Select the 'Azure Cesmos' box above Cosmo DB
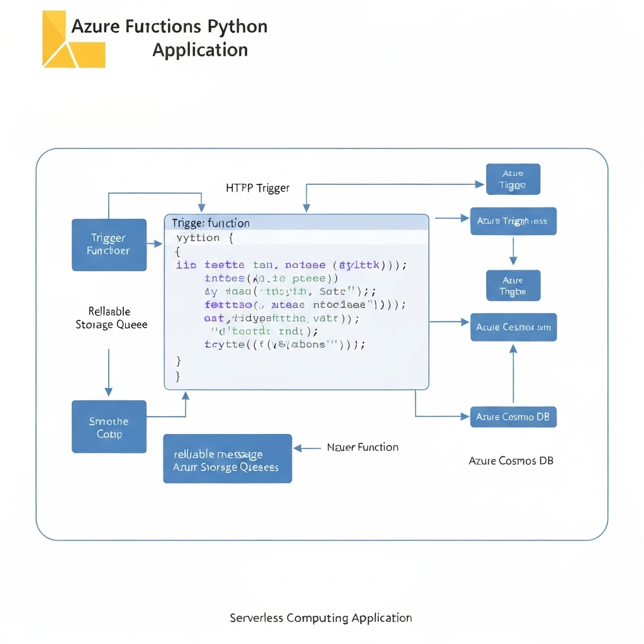This screenshot has height=644, width=644. [x=513, y=327]
